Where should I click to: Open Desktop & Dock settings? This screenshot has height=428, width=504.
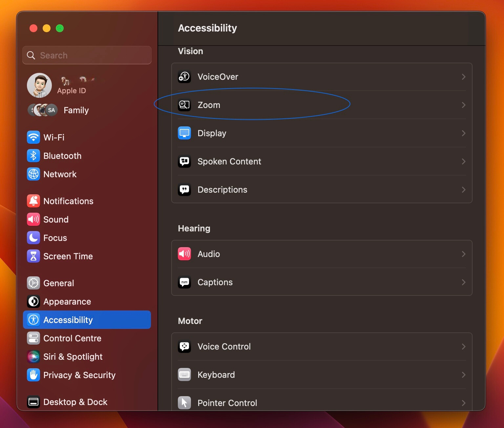pos(87,402)
